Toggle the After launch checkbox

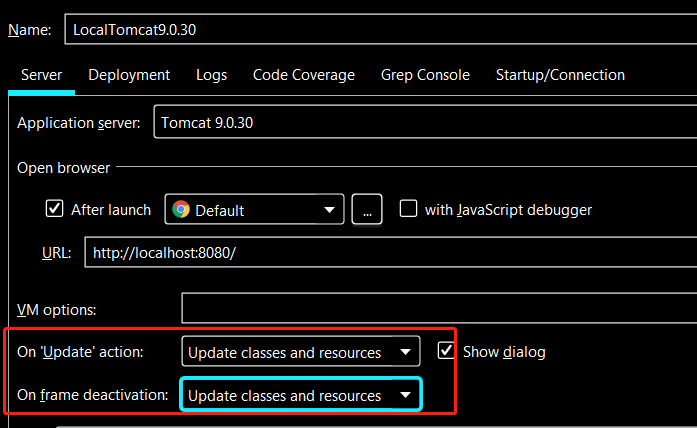pos(54,208)
